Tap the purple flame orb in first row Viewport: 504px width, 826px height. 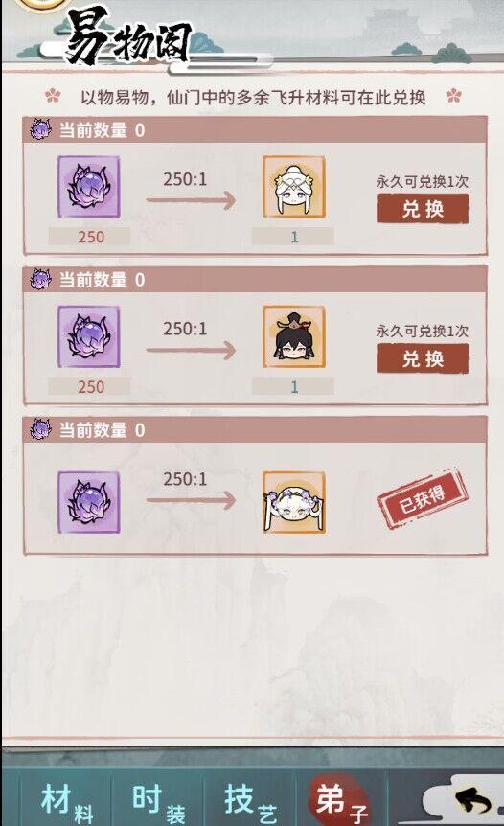click(88, 187)
